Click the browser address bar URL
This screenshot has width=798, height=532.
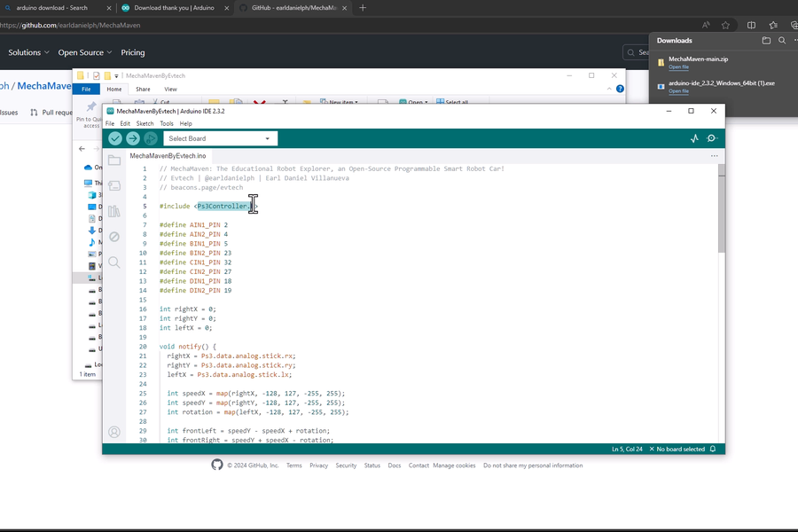70,25
